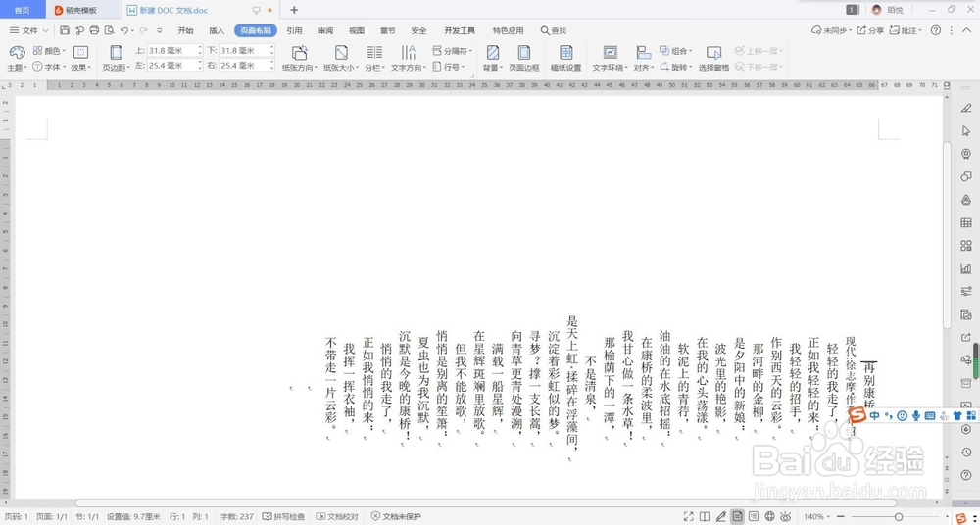Switch to 引用 (References) ribbon tab
Screen dimensions: 980x525
click(294, 30)
